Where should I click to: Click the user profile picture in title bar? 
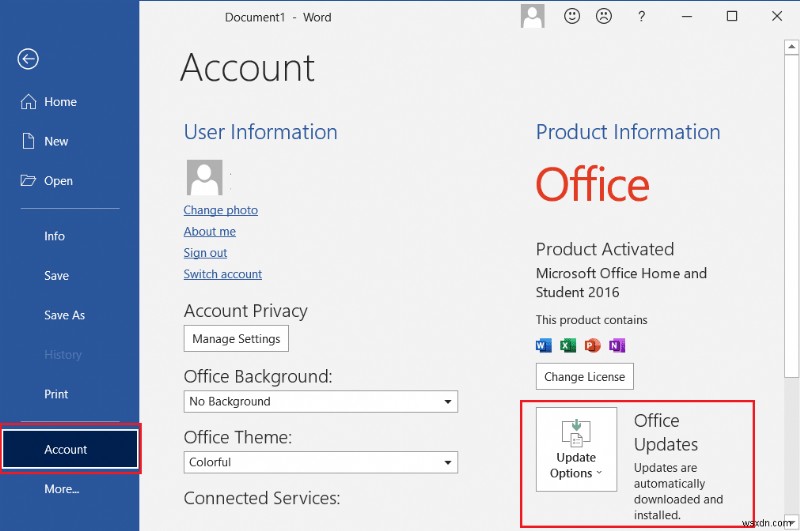click(534, 16)
